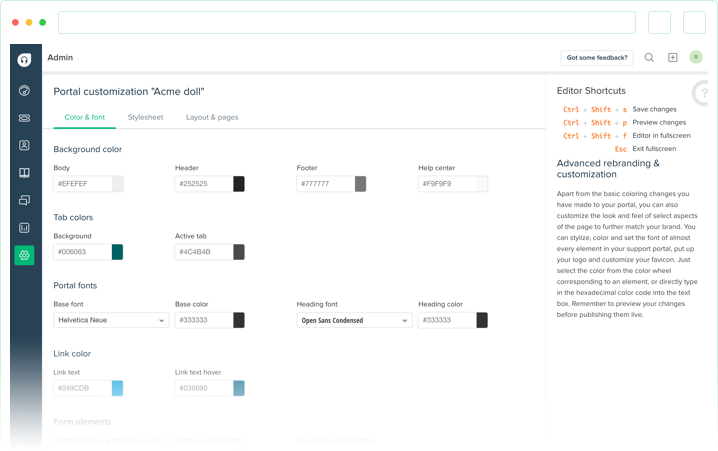Open the Dashboard gauge icon in sidebar

coord(25,91)
